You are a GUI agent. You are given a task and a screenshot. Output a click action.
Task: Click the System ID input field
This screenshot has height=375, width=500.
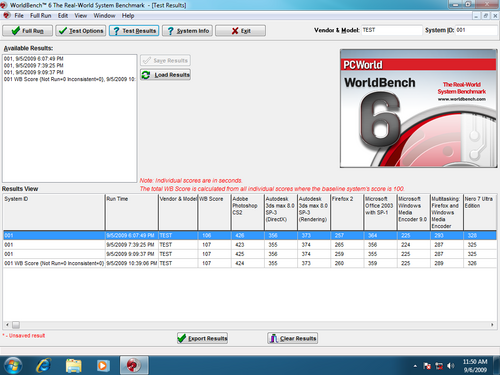point(476,30)
